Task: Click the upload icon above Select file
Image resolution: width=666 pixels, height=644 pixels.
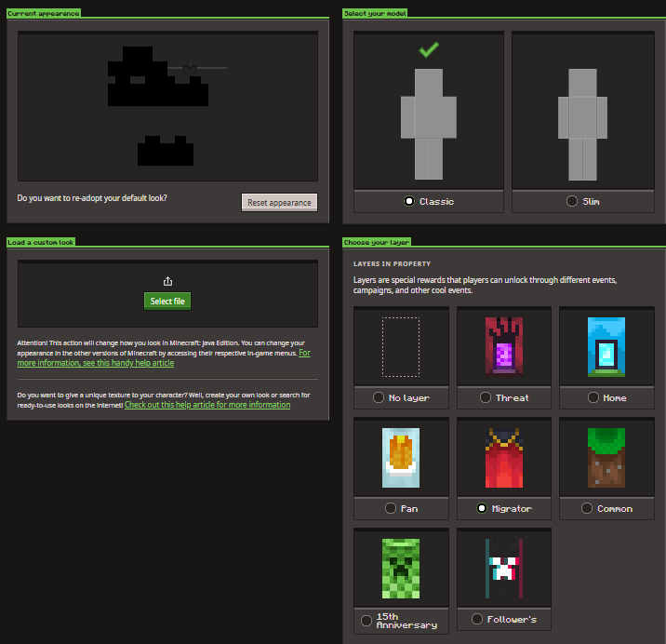Action: pos(167,281)
